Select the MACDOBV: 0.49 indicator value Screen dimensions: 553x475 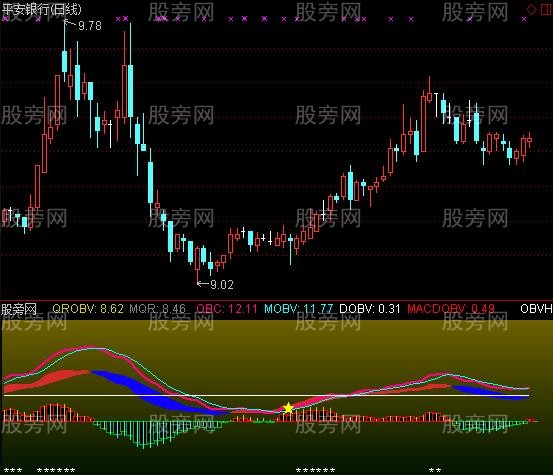pyautogui.click(x=451, y=309)
